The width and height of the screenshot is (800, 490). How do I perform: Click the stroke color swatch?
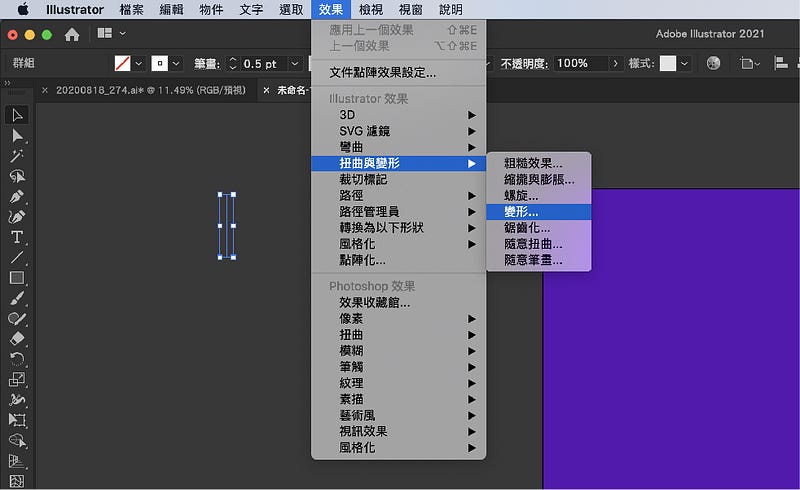[160, 64]
